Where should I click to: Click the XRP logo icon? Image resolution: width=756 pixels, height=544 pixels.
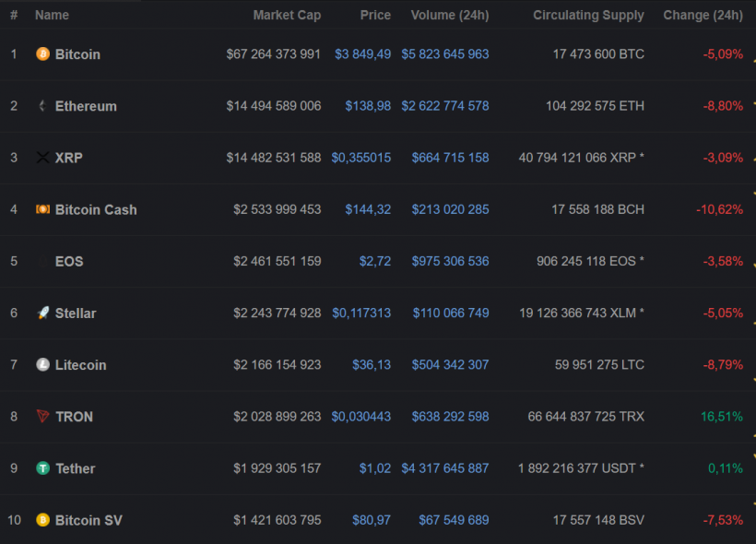pos(42,158)
